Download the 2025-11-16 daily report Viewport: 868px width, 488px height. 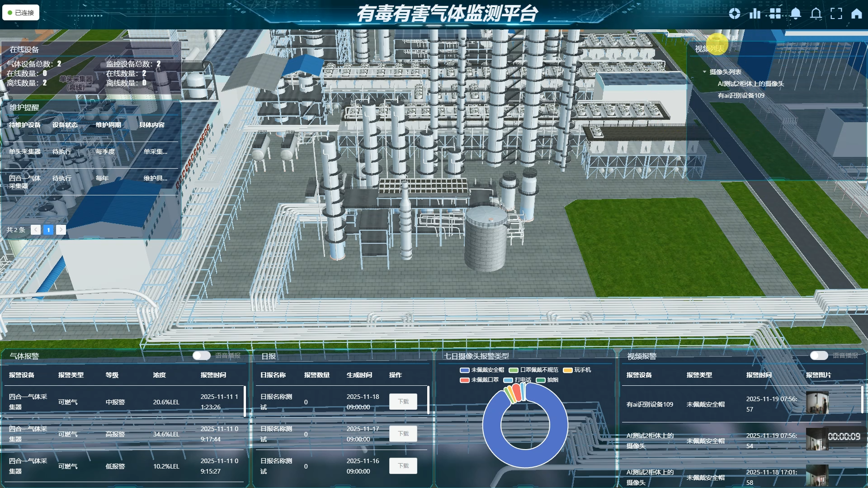403,466
